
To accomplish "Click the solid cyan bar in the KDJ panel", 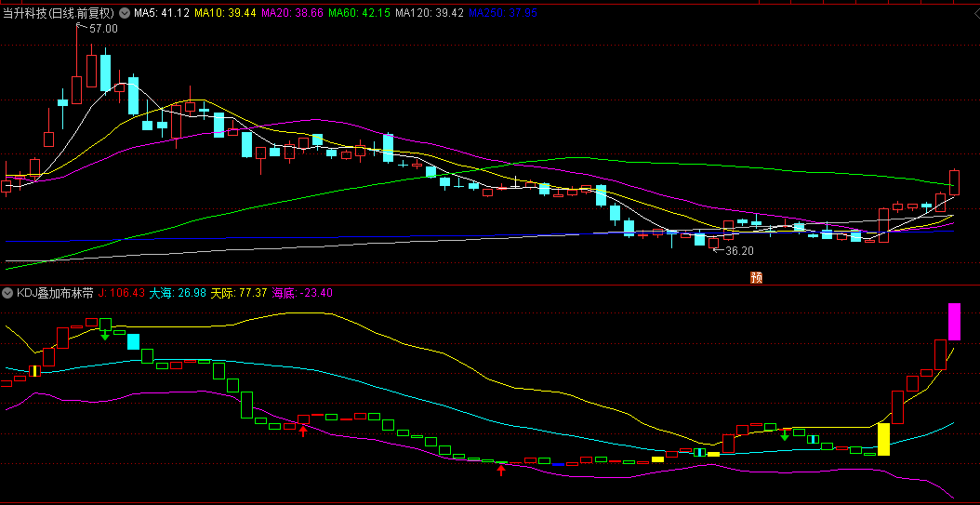I will pos(134,342).
